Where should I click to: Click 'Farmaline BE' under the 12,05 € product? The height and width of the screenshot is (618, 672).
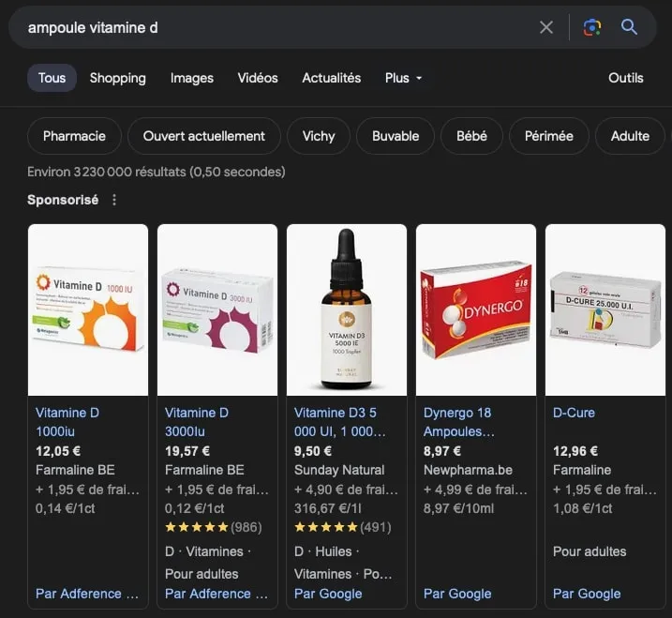75,470
